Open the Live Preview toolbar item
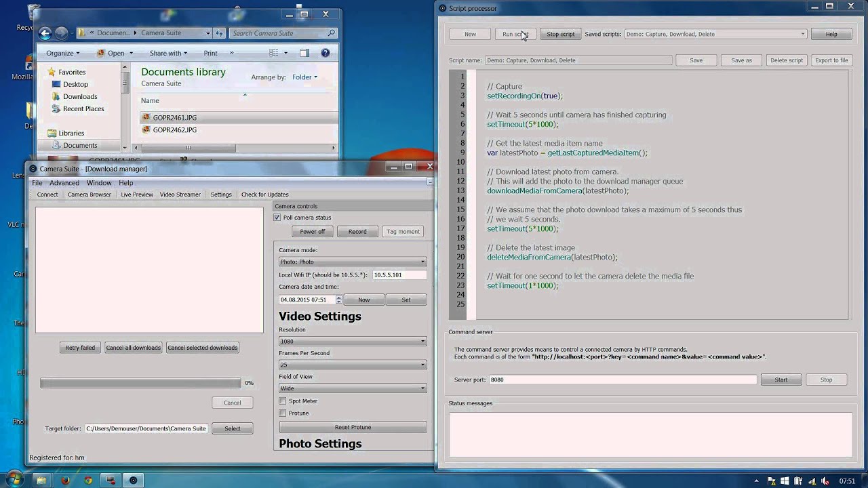Viewport: 868px width, 488px height. 137,195
